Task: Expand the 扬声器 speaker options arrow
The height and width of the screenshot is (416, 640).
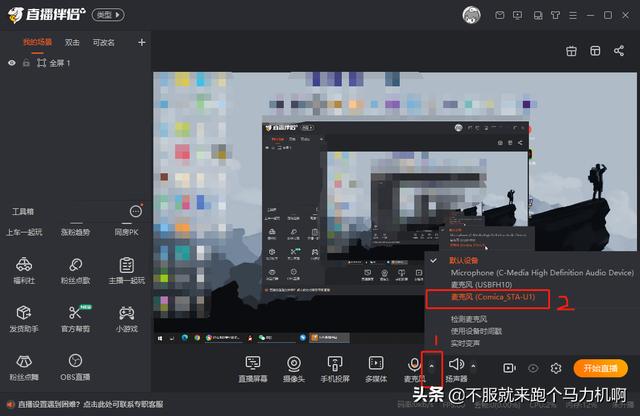Action: pyautogui.click(x=473, y=366)
